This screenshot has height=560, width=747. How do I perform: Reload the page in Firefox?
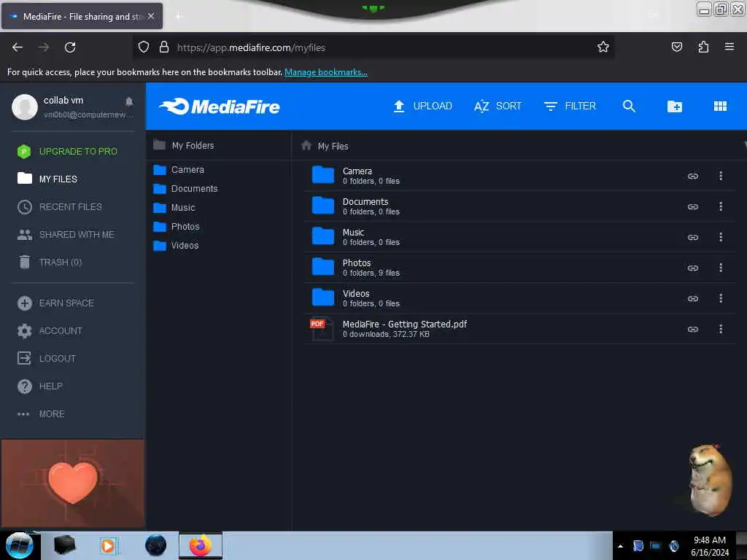tap(70, 47)
